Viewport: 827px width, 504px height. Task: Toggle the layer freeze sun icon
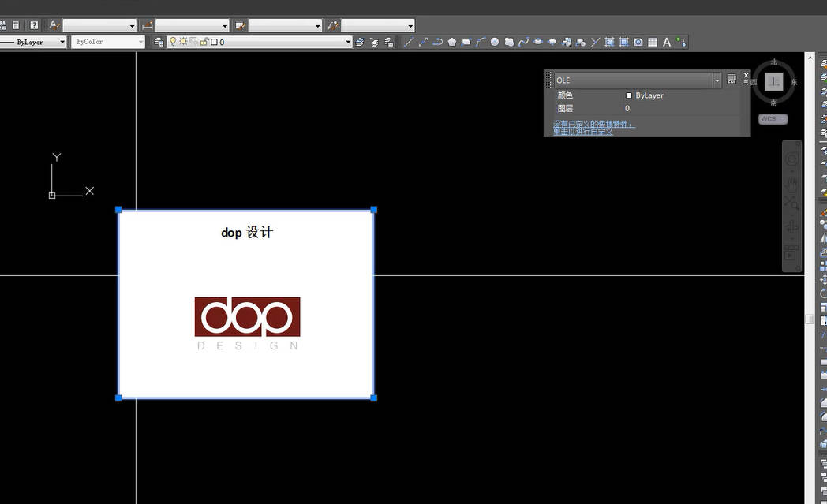click(x=183, y=41)
